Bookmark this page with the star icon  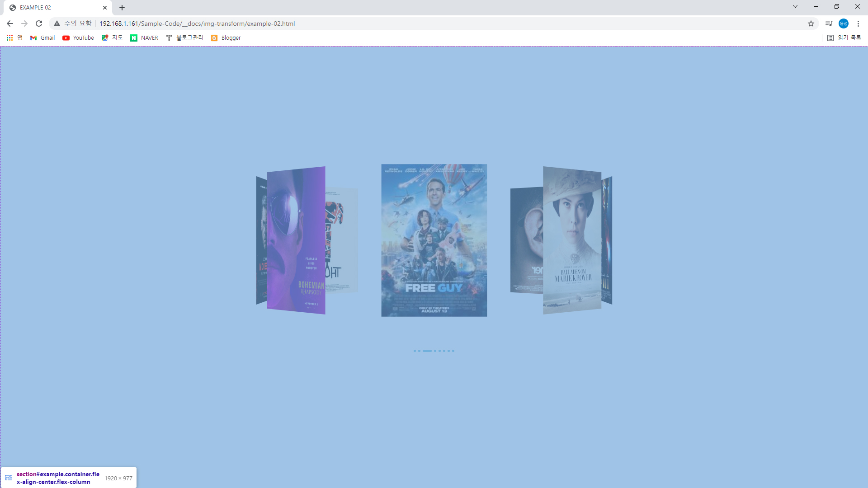[811, 23]
